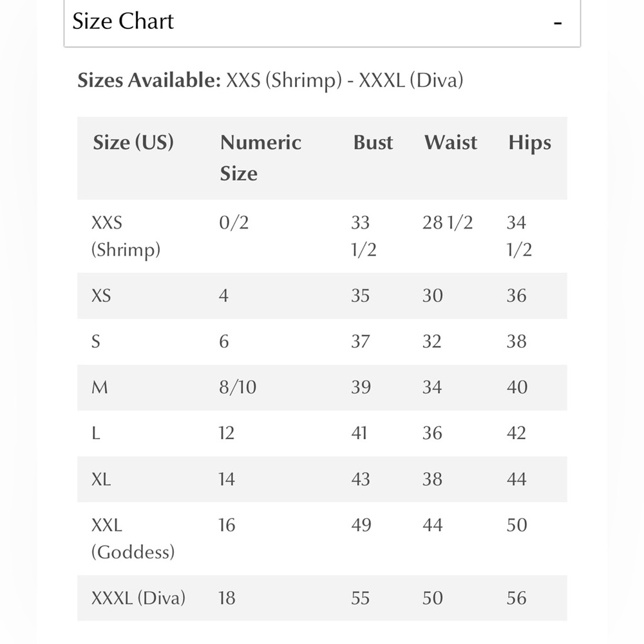Select the 28 1/2 waist value
644x644 pixels.
[x=448, y=223]
